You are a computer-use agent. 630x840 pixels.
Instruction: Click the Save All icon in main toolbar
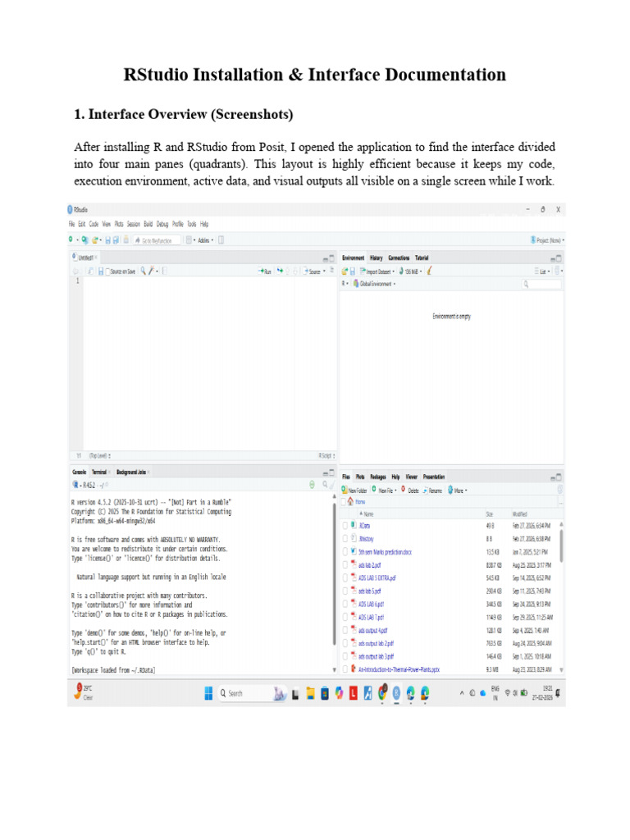(116, 240)
